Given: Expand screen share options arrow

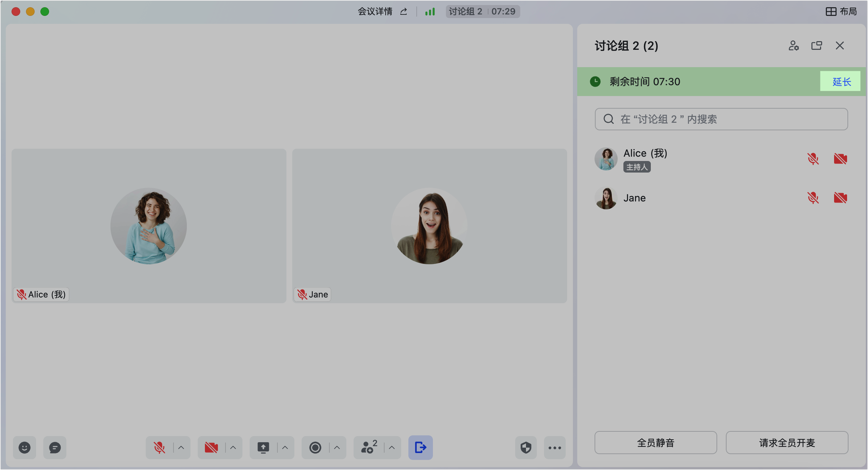Looking at the screenshot, I should (285, 448).
